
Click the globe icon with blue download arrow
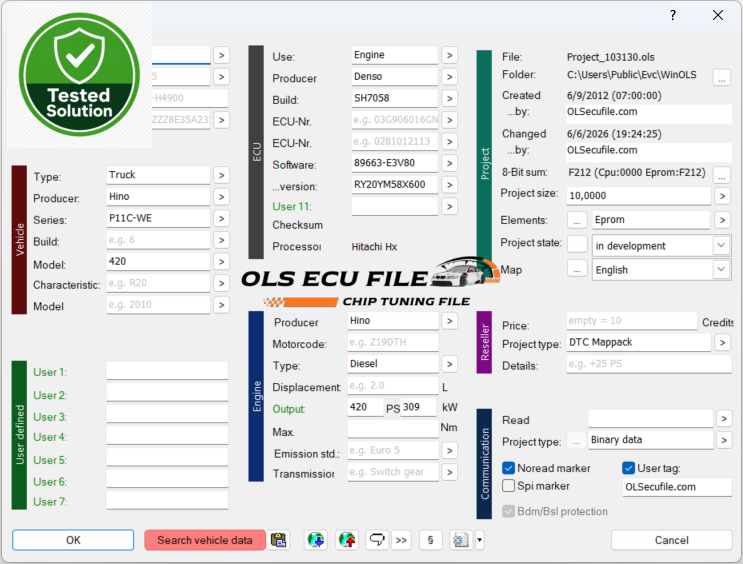316,540
